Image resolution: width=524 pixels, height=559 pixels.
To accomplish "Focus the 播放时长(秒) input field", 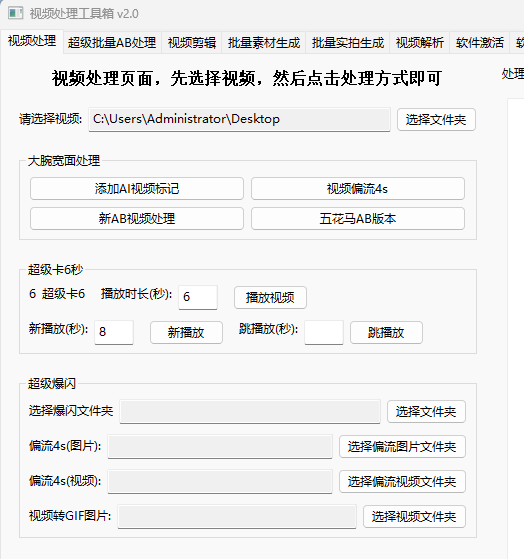I will pos(198,297).
